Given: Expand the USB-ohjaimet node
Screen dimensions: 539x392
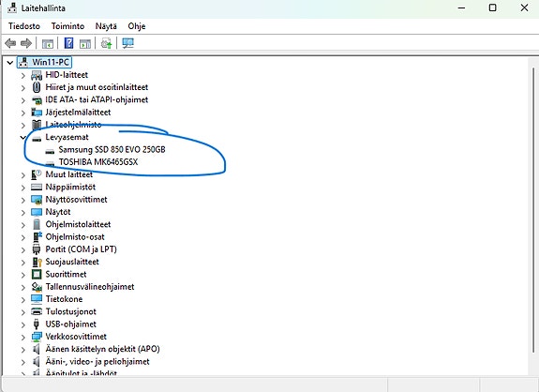Looking at the screenshot, I should [23, 324].
